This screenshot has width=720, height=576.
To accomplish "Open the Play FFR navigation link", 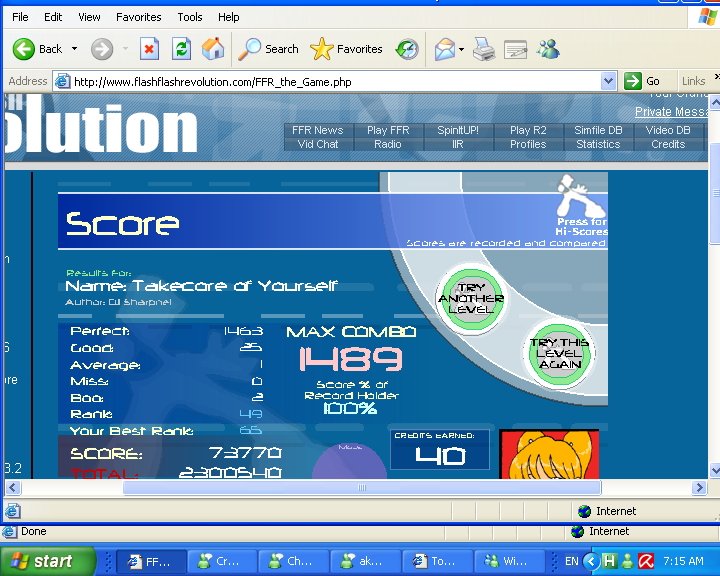I will tap(388, 130).
